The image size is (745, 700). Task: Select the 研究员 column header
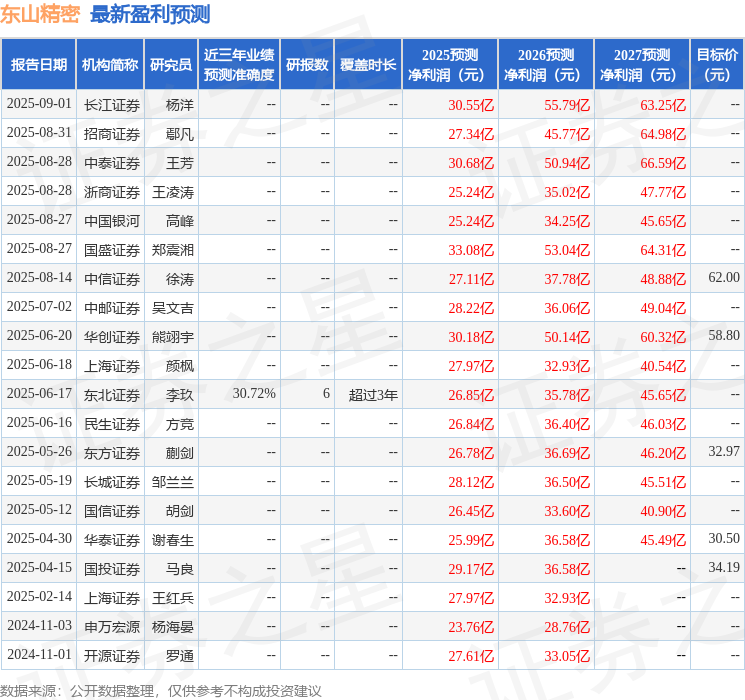[x=171, y=65]
